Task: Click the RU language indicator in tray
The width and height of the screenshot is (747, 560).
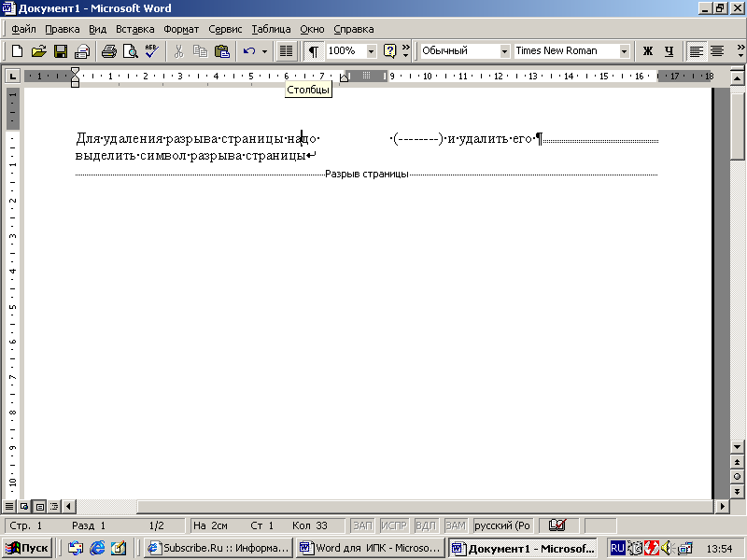Action: pyautogui.click(x=617, y=548)
